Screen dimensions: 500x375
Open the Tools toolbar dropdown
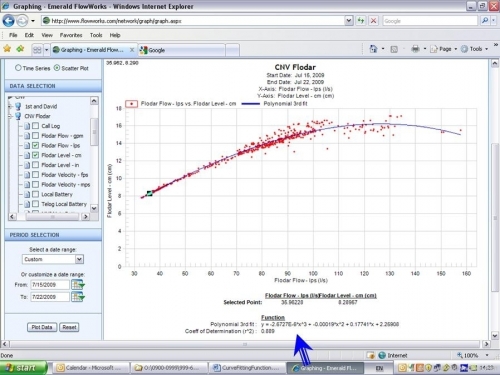click(475, 49)
